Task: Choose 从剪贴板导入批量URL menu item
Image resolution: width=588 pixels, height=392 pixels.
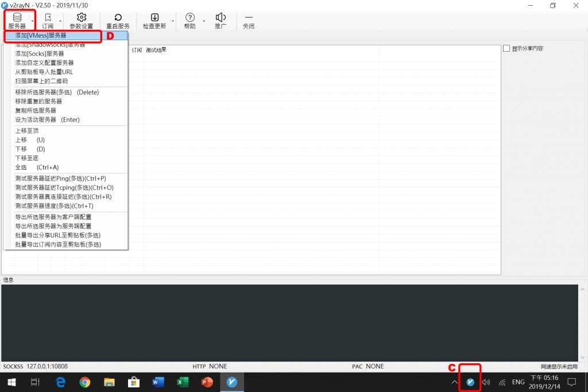Action: tap(65, 72)
